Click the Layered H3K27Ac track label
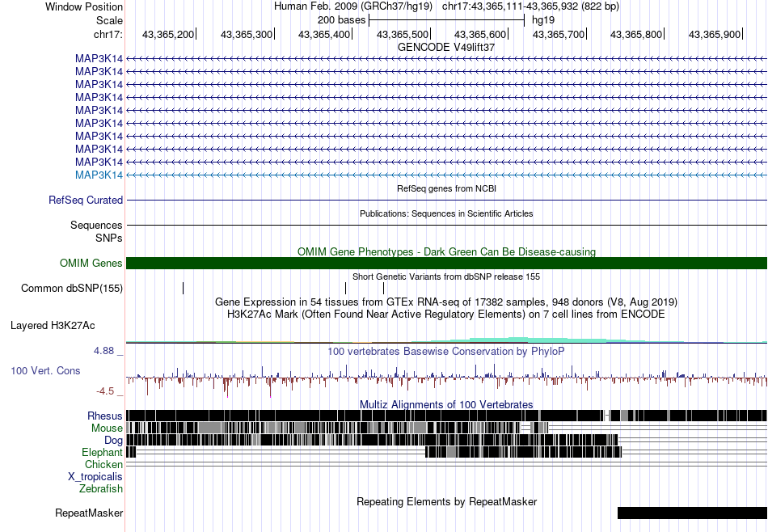768x532 pixels. point(53,326)
